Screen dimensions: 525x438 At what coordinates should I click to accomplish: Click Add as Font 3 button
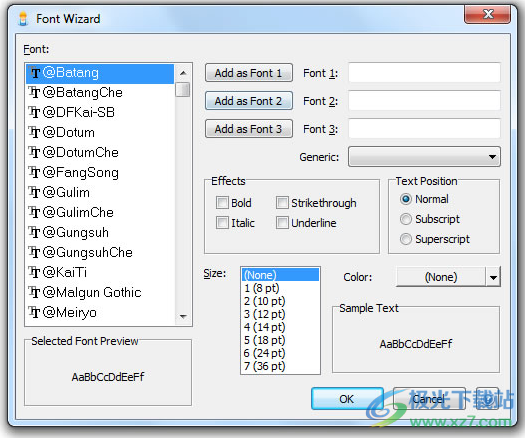(248, 129)
